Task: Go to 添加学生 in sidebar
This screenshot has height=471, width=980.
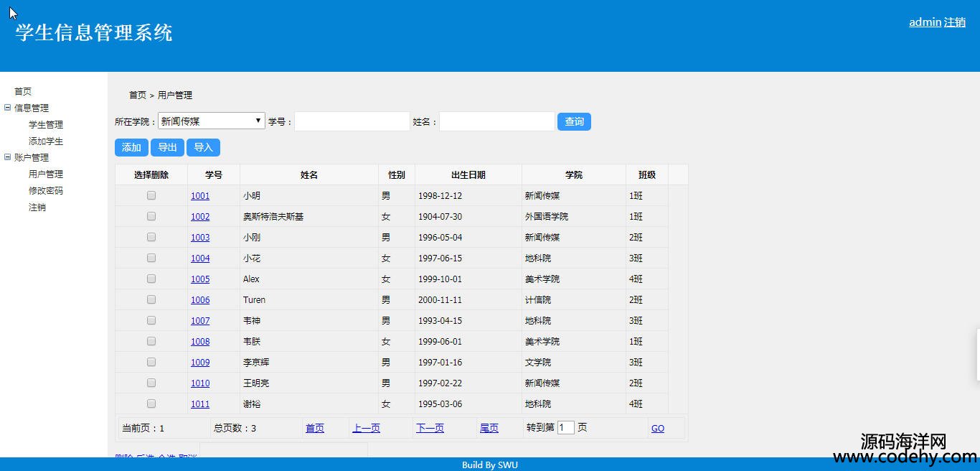Action: coord(46,141)
